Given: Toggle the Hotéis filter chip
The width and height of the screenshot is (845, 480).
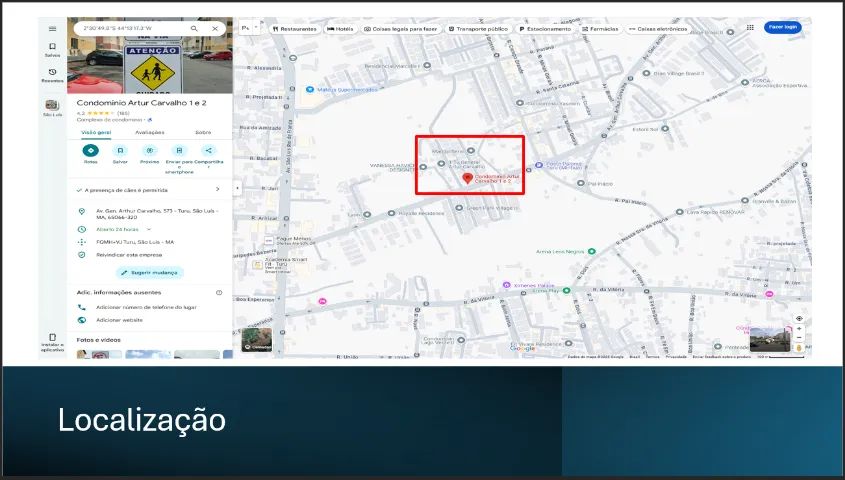Looking at the screenshot, I should [340, 29].
